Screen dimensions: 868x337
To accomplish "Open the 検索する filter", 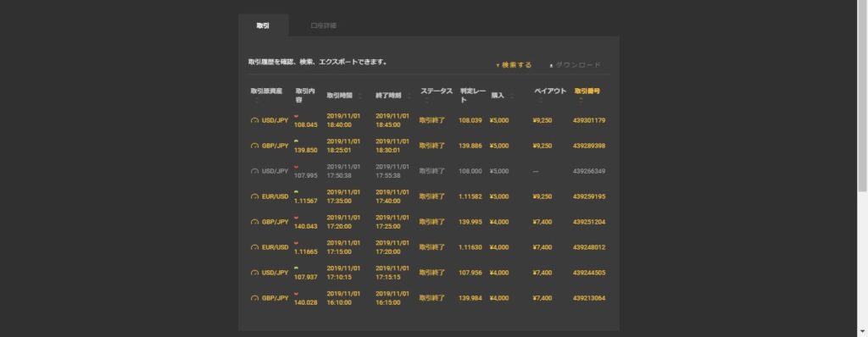I will point(514,65).
